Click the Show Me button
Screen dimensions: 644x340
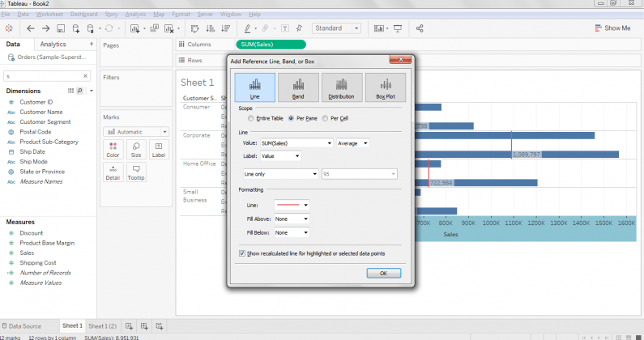pyautogui.click(x=612, y=28)
